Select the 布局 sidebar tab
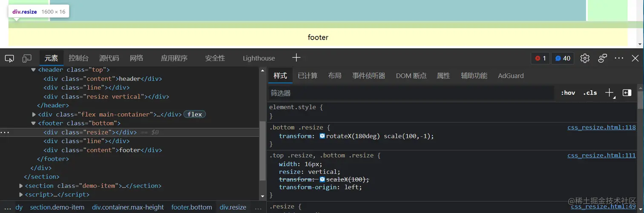Image resolution: width=644 pixels, height=213 pixels. click(335, 76)
